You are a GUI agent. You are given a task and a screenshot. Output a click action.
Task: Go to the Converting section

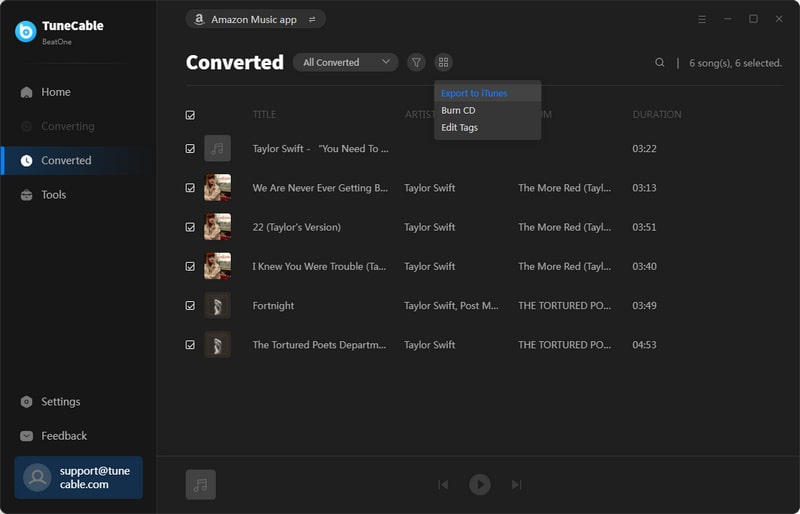coord(78,126)
